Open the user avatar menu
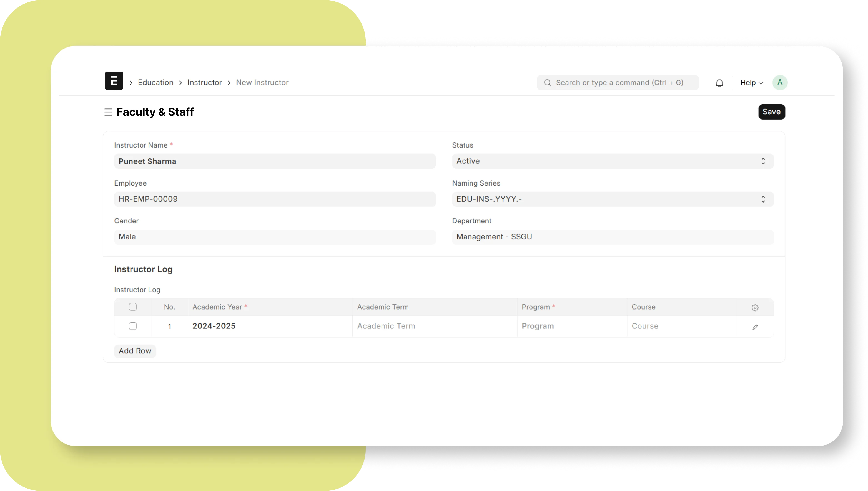The image size is (868, 491). tap(780, 82)
